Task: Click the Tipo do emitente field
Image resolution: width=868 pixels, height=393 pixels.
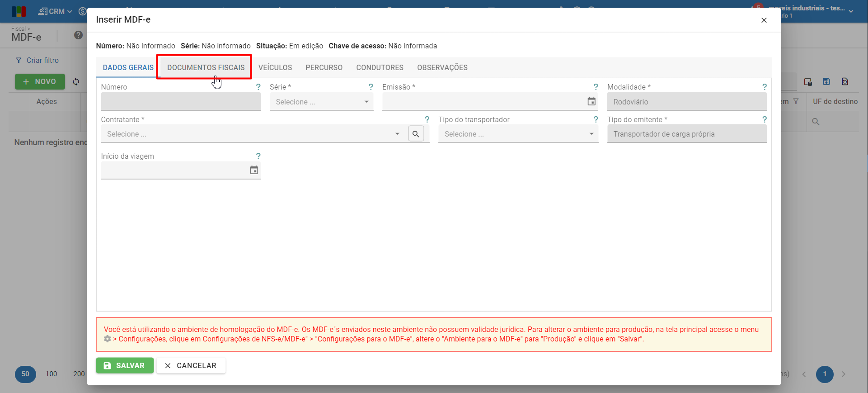Action: [687, 134]
